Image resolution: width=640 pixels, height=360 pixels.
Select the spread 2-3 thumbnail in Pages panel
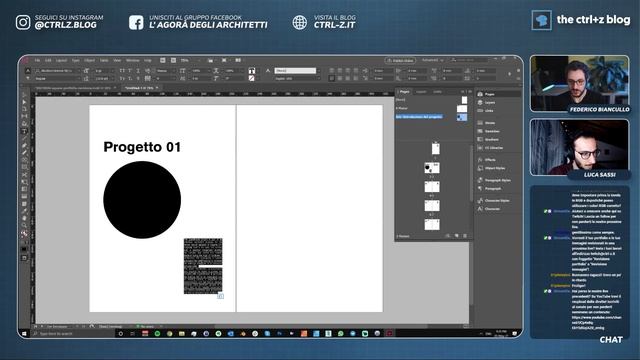[432, 168]
